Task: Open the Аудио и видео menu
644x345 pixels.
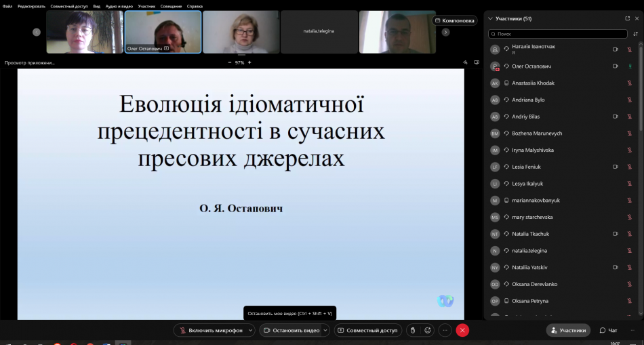Action: [119, 6]
